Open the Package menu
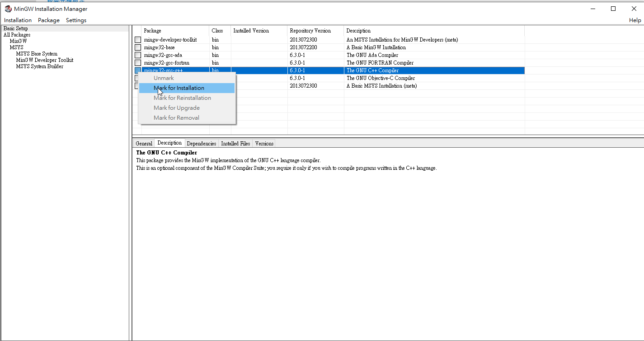Screen dimensions: 644x341 [49, 20]
